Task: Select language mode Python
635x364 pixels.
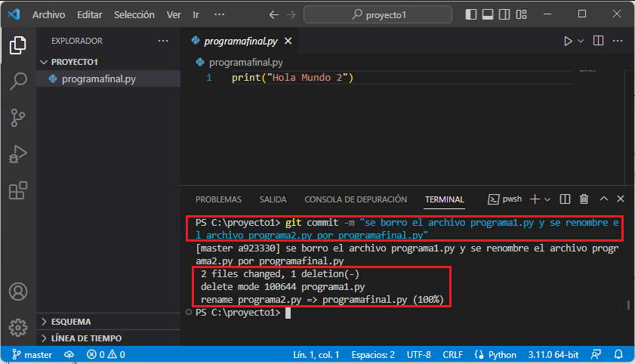Action: click(x=502, y=355)
